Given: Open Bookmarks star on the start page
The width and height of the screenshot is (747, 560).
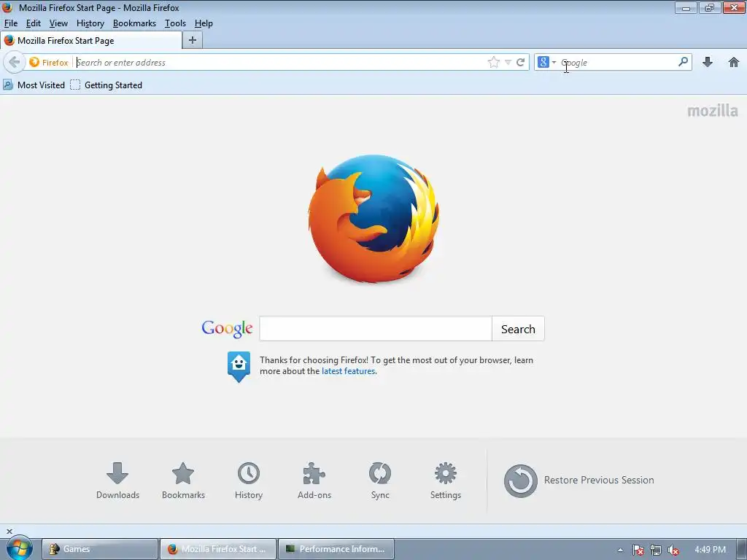Looking at the screenshot, I should [183, 481].
